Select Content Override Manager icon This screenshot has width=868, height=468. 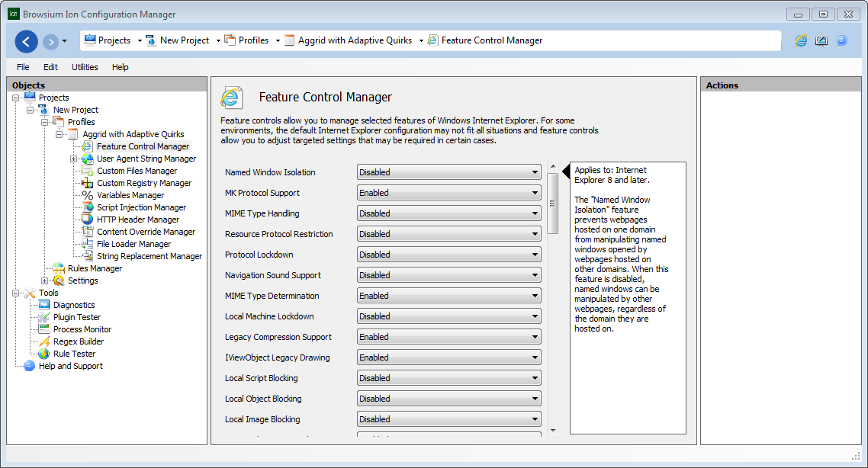click(88, 232)
